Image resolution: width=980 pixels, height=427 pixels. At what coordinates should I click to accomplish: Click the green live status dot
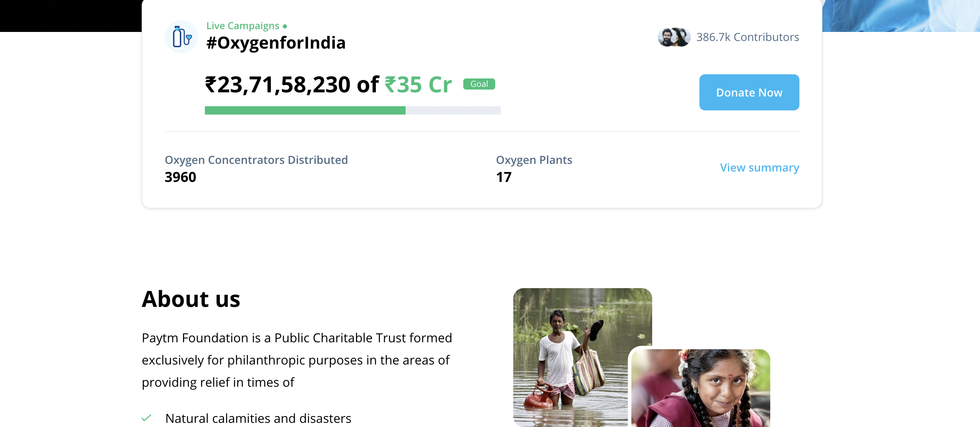[285, 26]
